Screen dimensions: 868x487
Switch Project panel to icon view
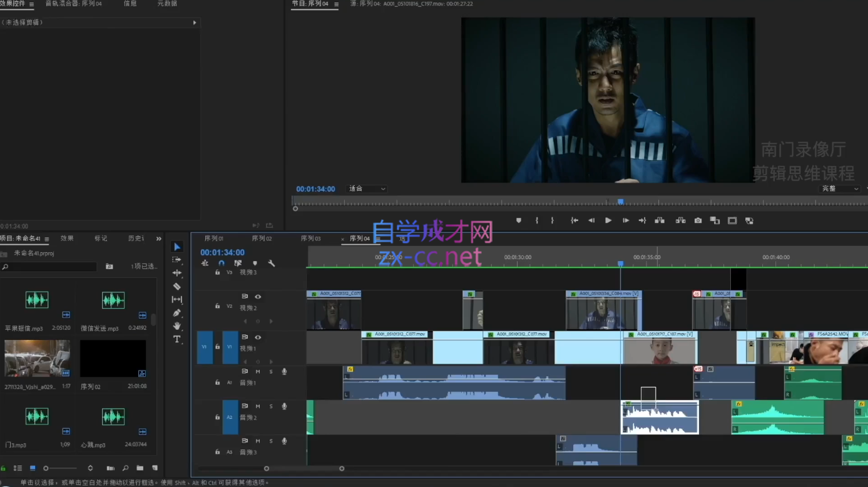(33, 468)
